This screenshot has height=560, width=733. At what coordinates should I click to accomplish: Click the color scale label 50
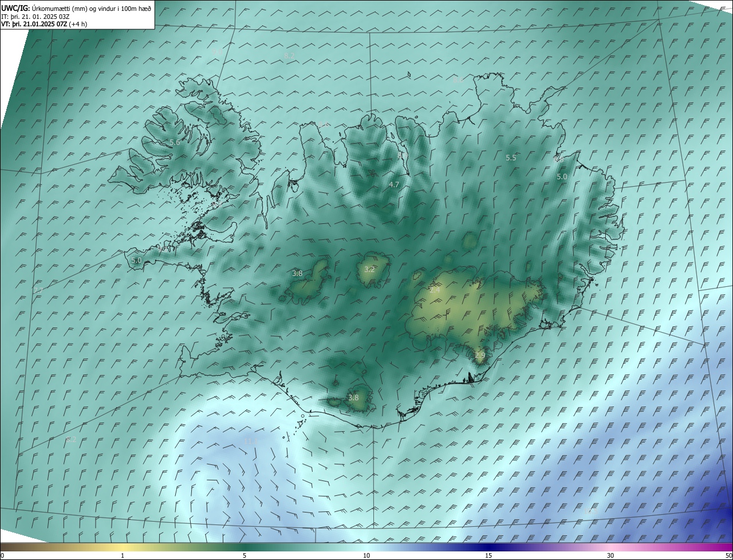pos(728,555)
